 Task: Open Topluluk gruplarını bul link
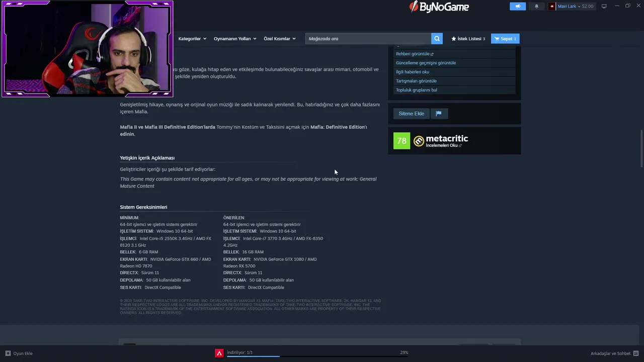[417, 90]
